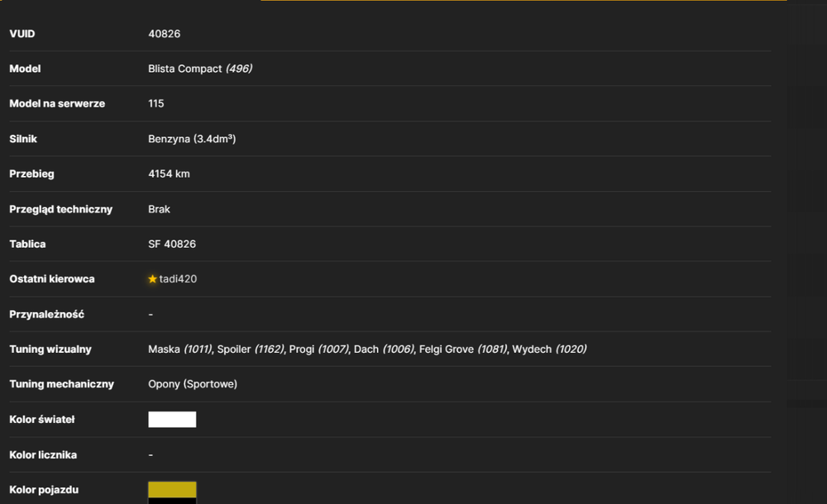Click the Dach (1006) tuning part
The width and height of the screenshot is (827, 504).
point(384,349)
